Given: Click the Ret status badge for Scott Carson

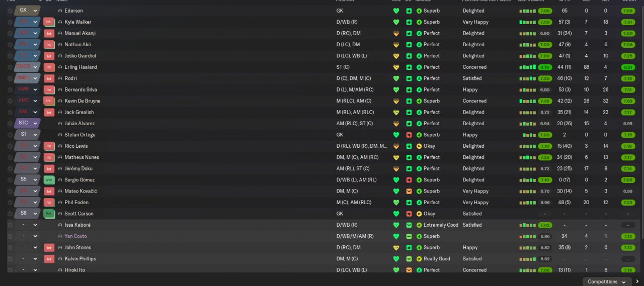Looking at the screenshot, I should click(48, 214).
